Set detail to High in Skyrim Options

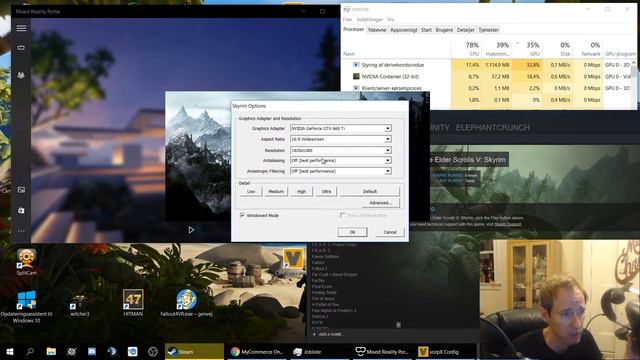click(301, 191)
